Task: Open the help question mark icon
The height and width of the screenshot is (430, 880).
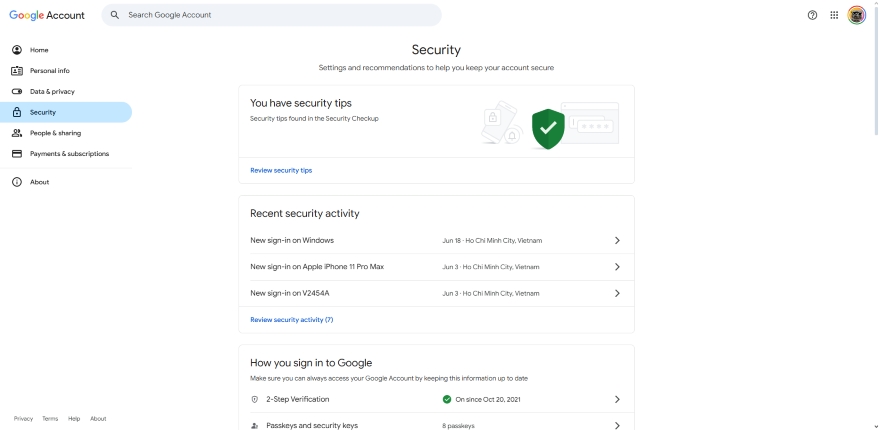Action: point(812,15)
